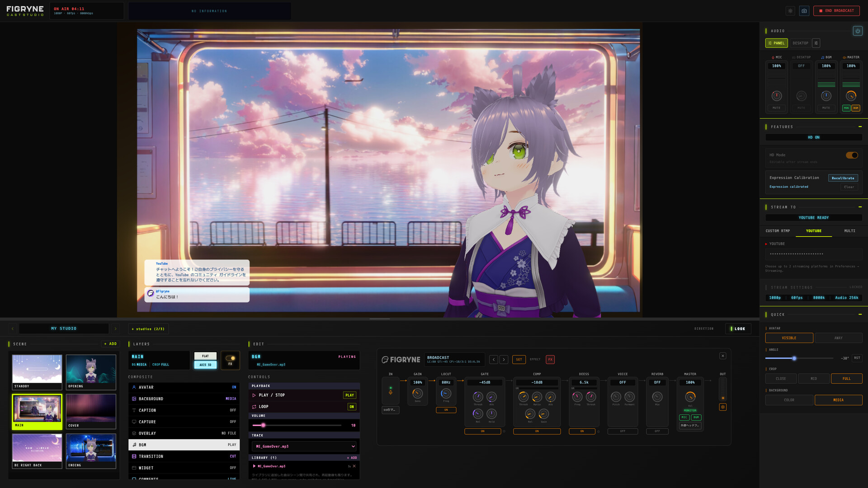Click the red FX effect button
The height and width of the screenshot is (488, 868).
click(x=550, y=360)
